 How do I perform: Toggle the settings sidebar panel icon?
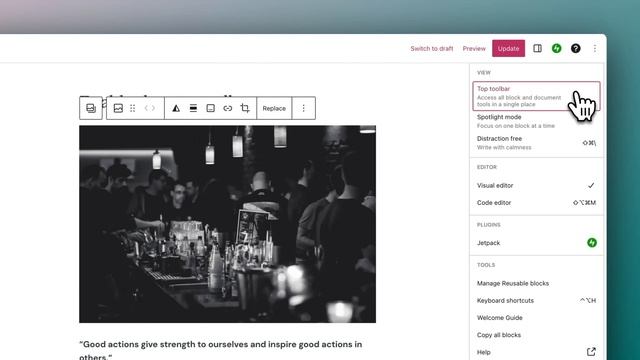538,49
